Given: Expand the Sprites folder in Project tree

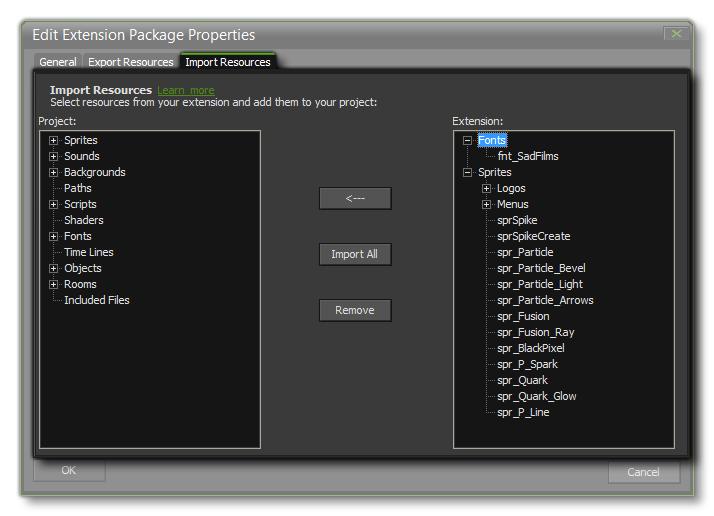Looking at the screenshot, I should [53, 141].
